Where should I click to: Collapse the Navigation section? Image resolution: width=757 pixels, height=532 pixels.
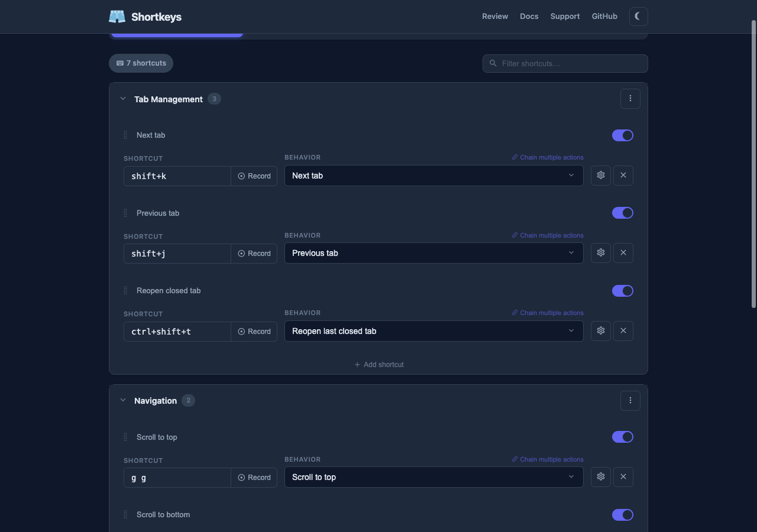click(x=122, y=400)
